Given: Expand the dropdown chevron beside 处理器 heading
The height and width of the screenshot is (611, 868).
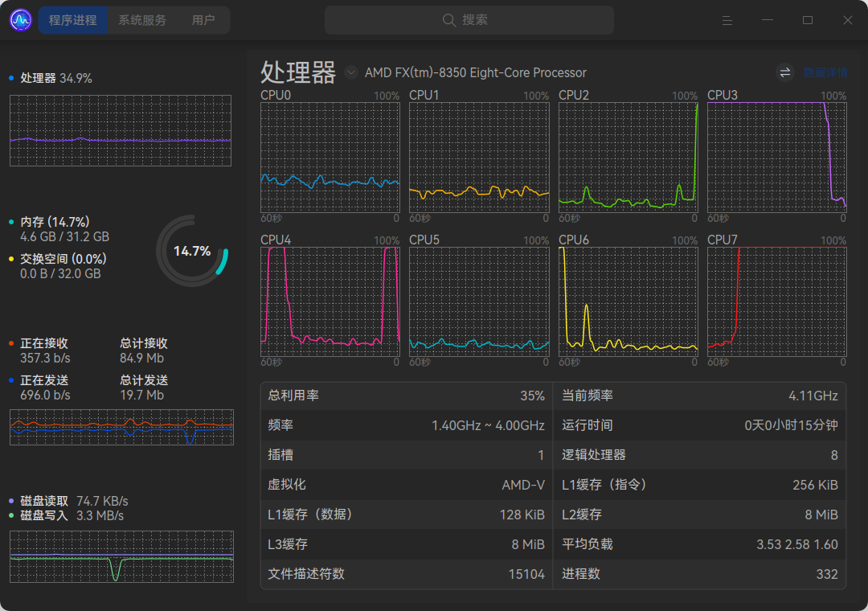Looking at the screenshot, I should [x=351, y=72].
